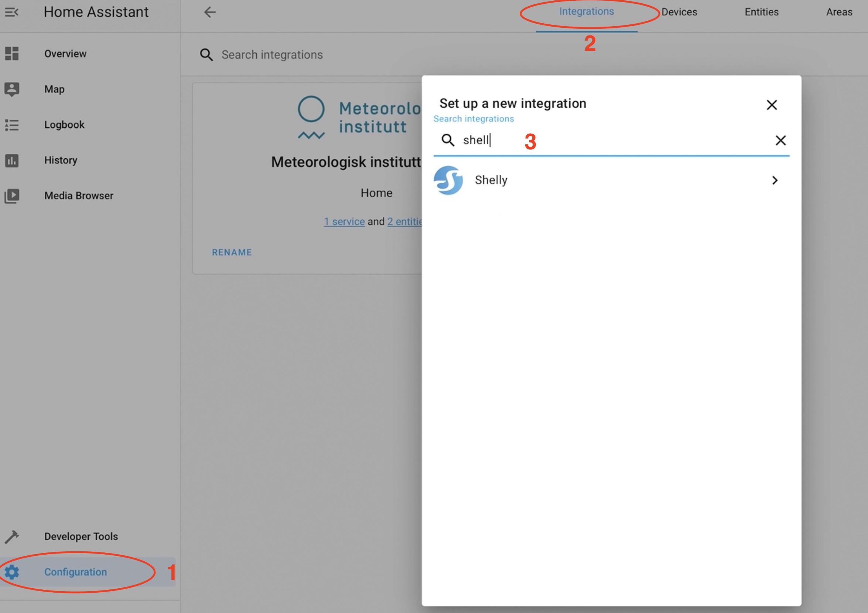The width and height of the screenshot is (868, 613).
Task: Click the Home label on the card
Action: (x=376, y=193)
